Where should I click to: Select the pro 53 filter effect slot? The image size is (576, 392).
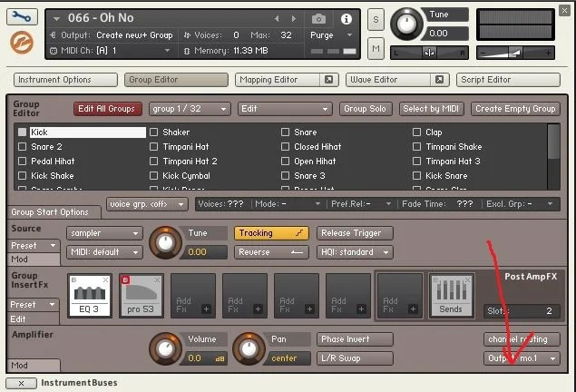pos(142,296)
